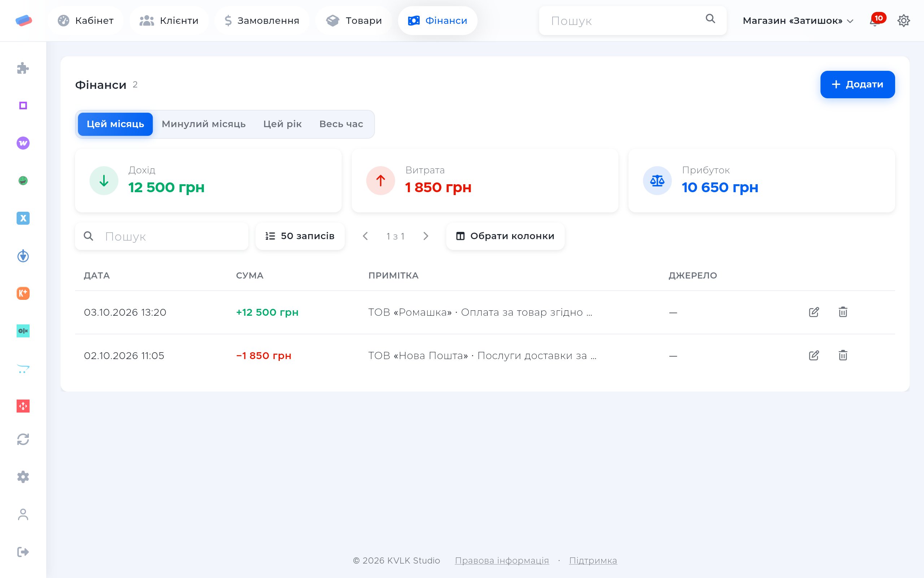Go to next page chevron

pos(426,236)
